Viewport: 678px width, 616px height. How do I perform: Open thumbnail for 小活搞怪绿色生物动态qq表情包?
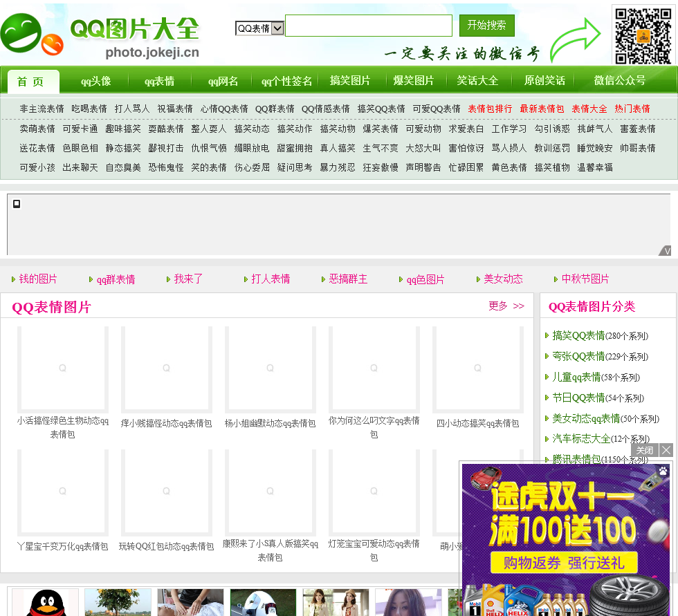[x=63, y=368]
